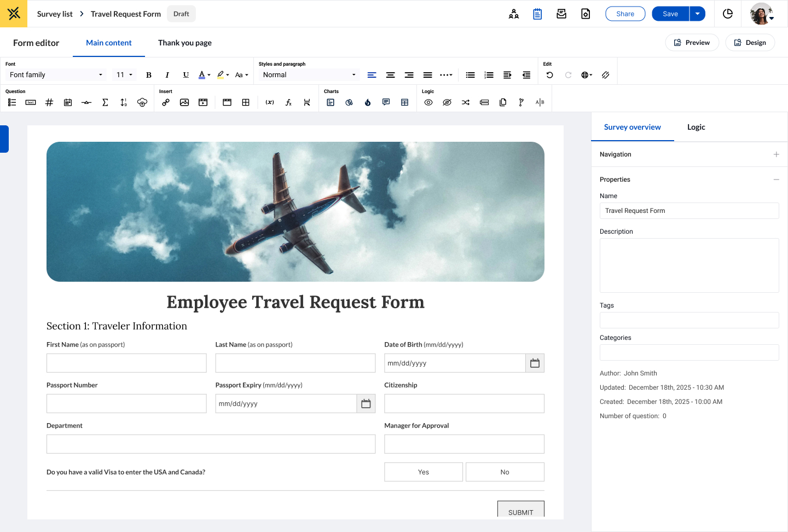The image size is (788, 532).
Task: Click the Preview button
Action: point(692,43)
